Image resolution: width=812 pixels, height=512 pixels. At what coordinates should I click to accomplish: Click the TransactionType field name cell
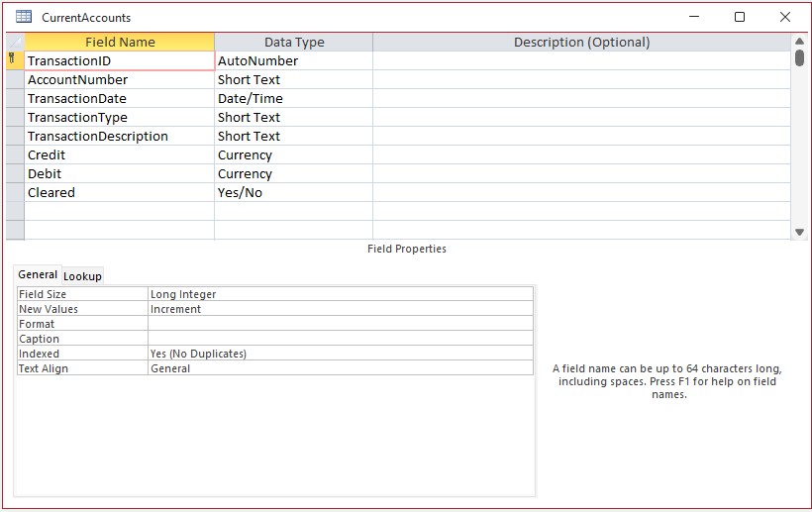[119, 117]
